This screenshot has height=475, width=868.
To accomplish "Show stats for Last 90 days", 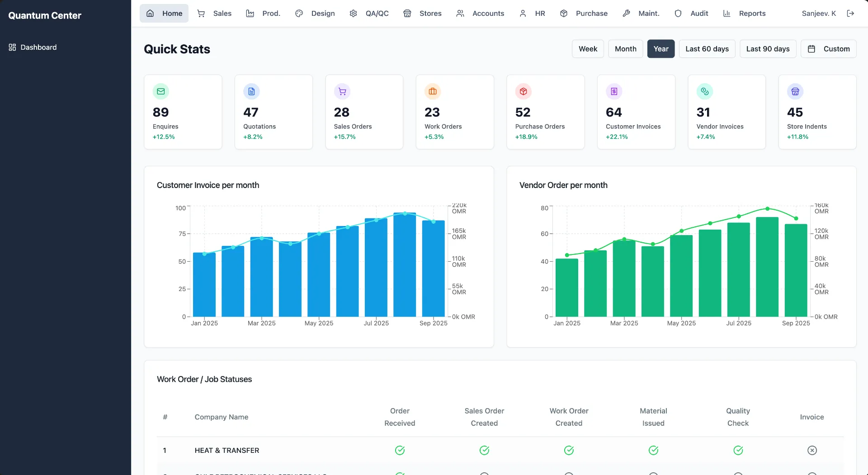I will pyautogui.click(x=768, y=49).
